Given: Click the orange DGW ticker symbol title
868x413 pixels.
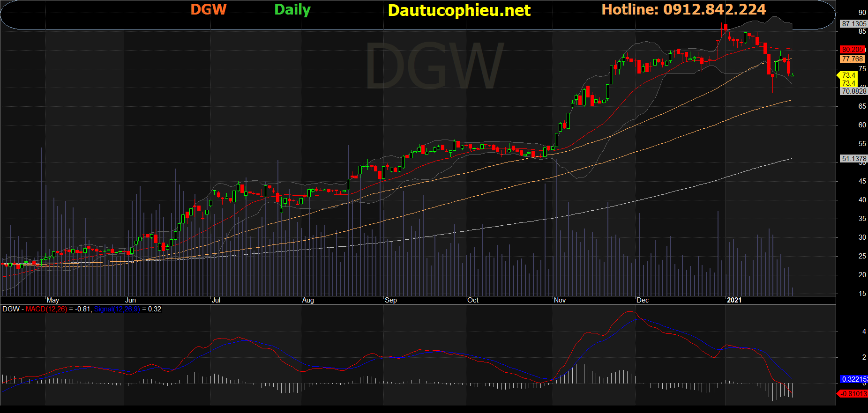Looking at the screenshot, I should 208,9.
